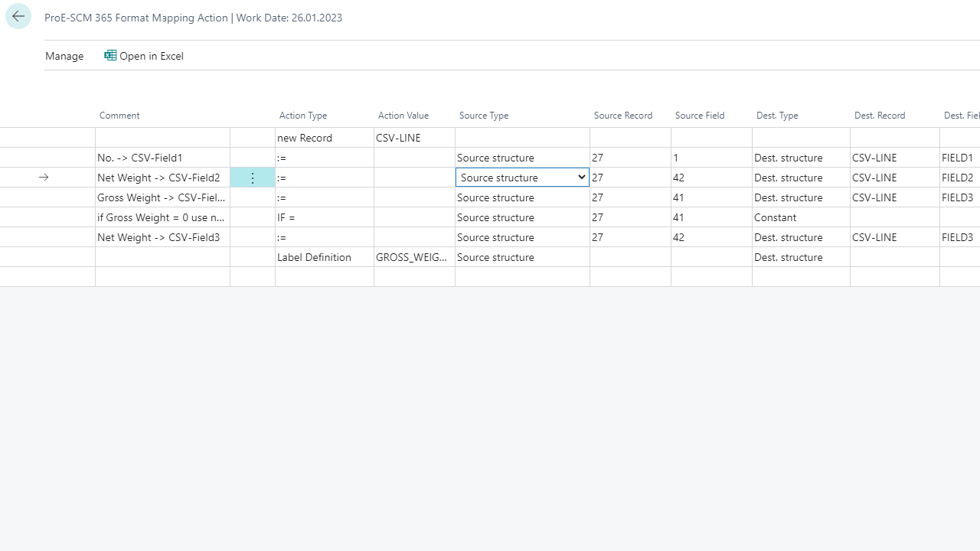
Task: Click Action Value column header
Action: click(403, 116)
